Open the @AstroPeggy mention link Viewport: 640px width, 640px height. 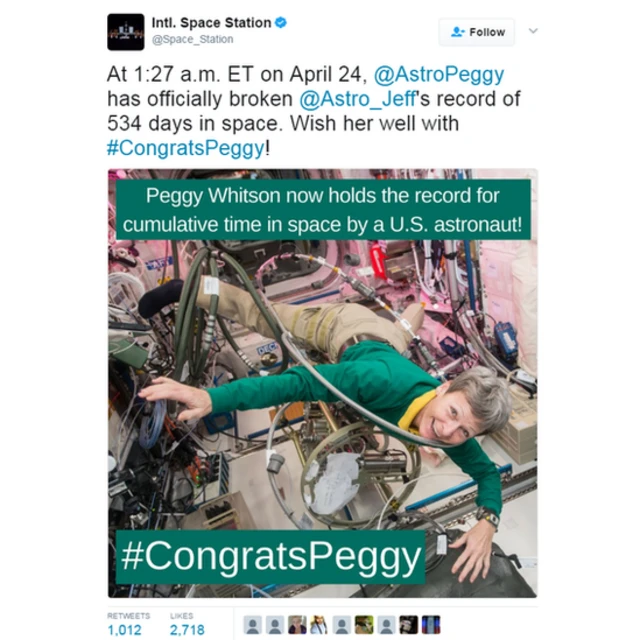tap(439, 74)
